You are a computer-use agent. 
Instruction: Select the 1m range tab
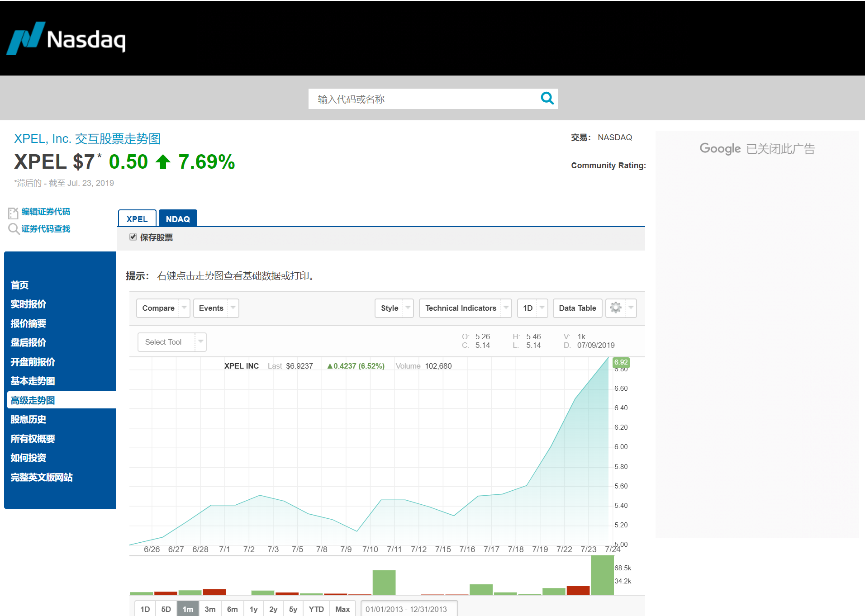point(188,609)
